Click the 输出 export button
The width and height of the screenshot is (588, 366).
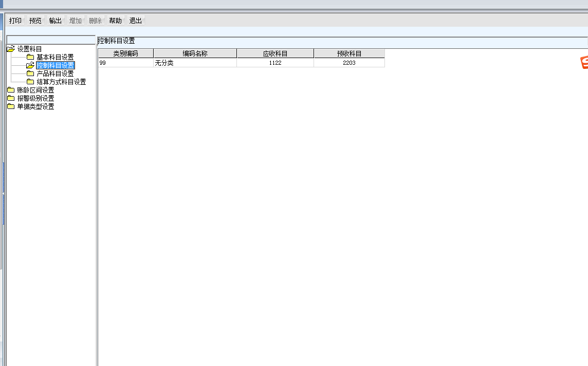(55, 21)
